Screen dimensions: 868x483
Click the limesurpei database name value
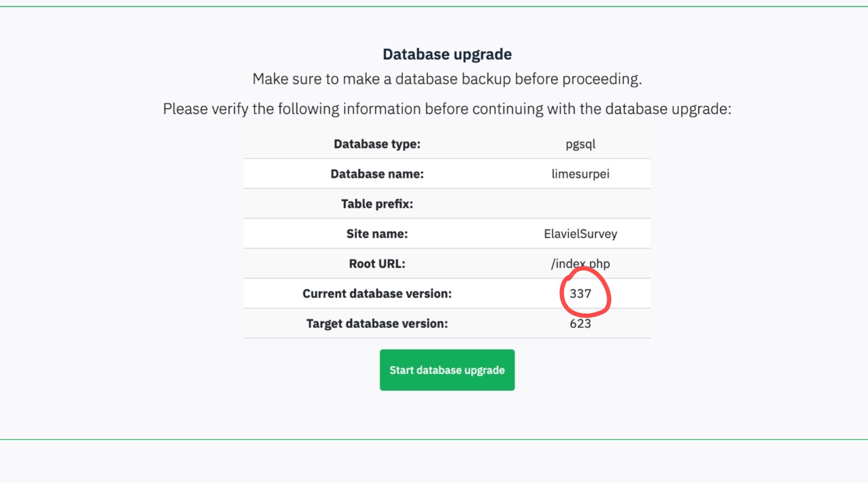(580, 174)
